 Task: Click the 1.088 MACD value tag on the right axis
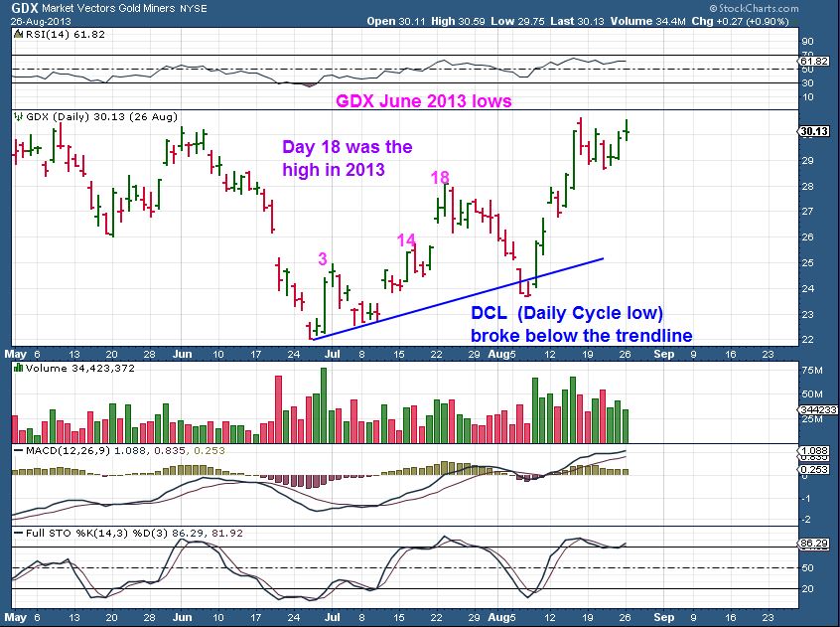(814, 451)
